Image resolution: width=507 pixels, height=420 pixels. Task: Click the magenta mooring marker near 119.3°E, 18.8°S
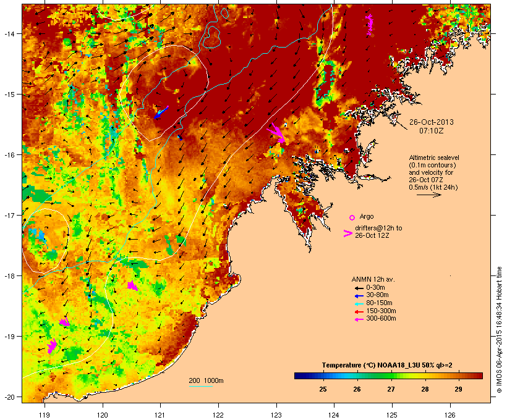click(x=64, y=321)
